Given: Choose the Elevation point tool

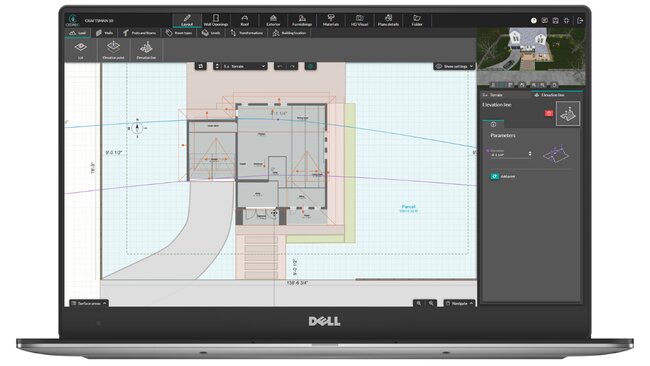Looking at the screenshot, I should pyautogui.click(x=113, y=50).
